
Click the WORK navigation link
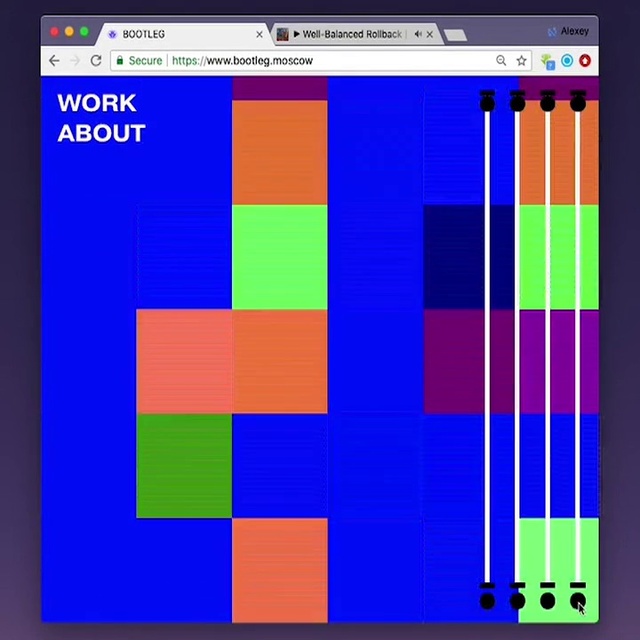pyautogui.click(x=96, y=103)
